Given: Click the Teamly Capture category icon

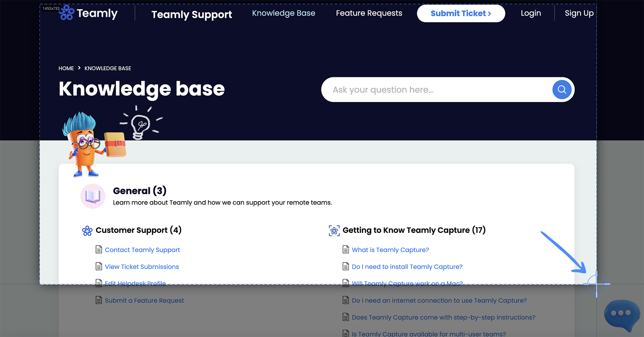Looking at the screenshot, I should click(334, 231).
